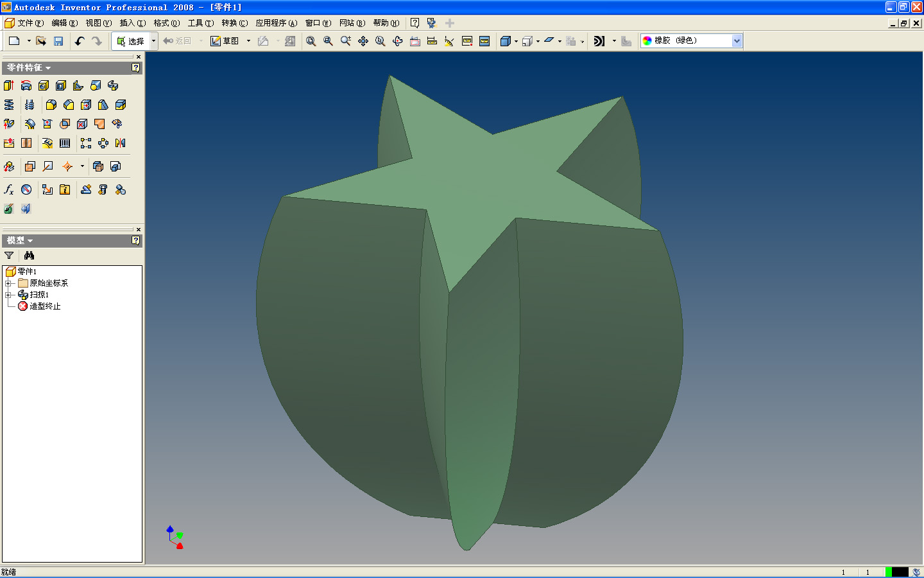Image resolution: width=924 pixels, height=578 pixels.
Task: Click the 3D axis indicator in viewport
Action: 175,538
